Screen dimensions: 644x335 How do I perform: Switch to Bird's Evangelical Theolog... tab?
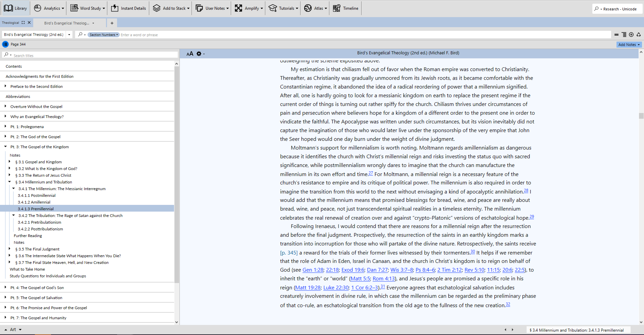pyautogui.click(x=67, y=23)
